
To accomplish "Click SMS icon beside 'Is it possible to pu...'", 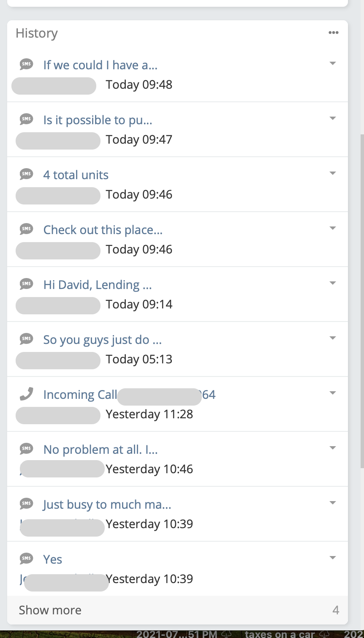I will (x=26, y=120).
